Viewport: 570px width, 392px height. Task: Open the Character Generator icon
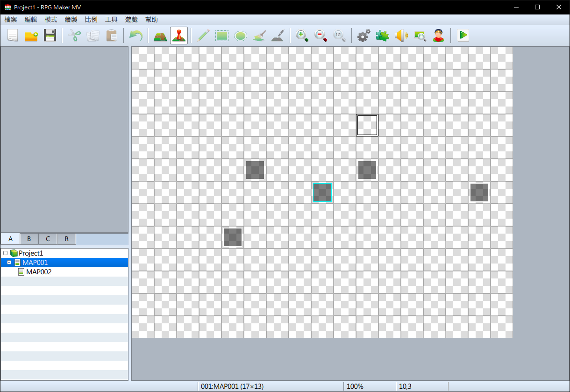tap(438, 36)
